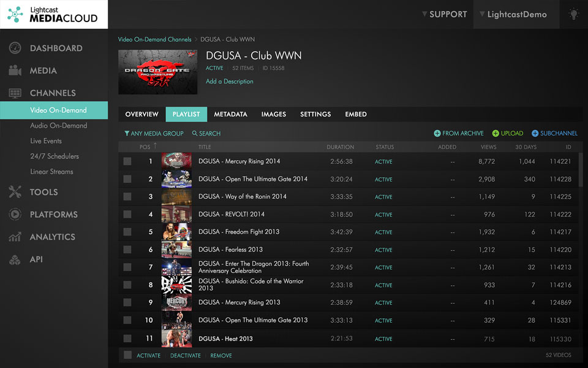Viewport: 588px width, 368px height.
Task: Click the Media camera icon
Action: tap(15, 71)
